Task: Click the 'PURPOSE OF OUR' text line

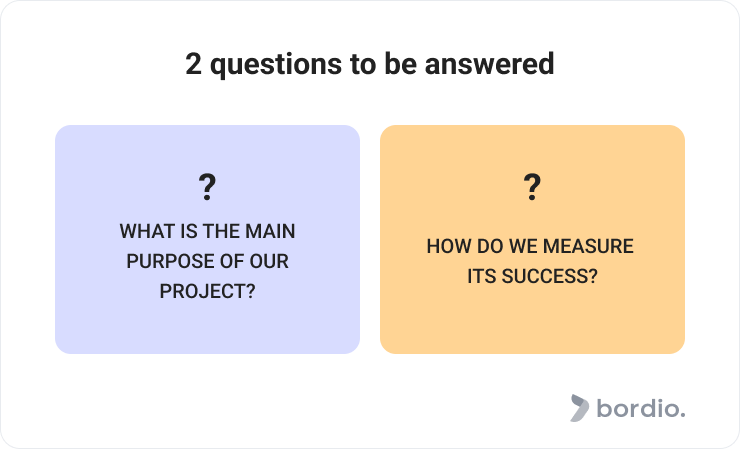Action: pyautogui.click(x=207, y=261)
